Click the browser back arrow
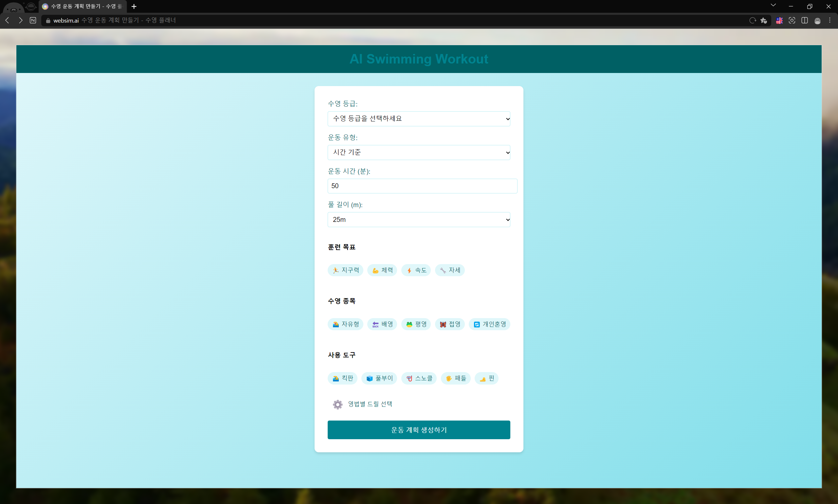 click(7, 20)
